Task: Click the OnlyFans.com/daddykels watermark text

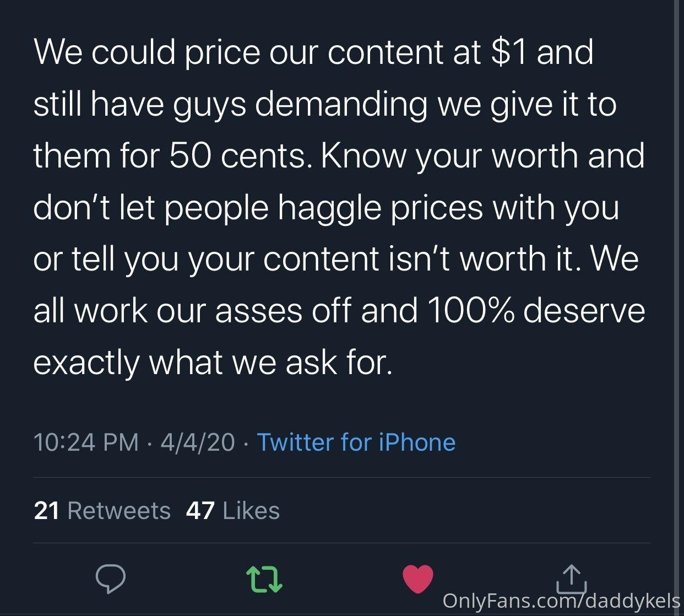Action: coord(561,601)
